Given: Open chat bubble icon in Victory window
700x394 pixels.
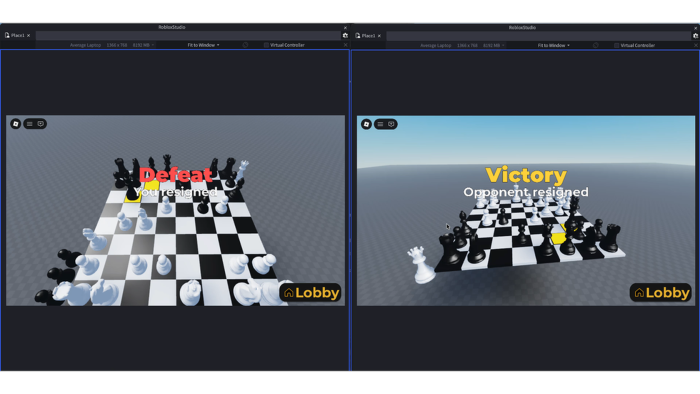Looking at the screenshot, I should pyautogui.click(x=392, y=124).
